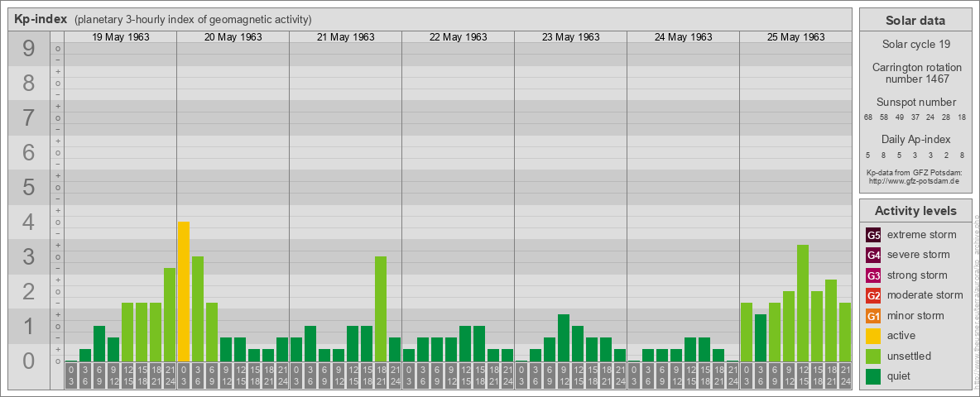Click the Kp scale number 0
The height and width of the screenshot is (397, 980).
(x=29, y=361)
